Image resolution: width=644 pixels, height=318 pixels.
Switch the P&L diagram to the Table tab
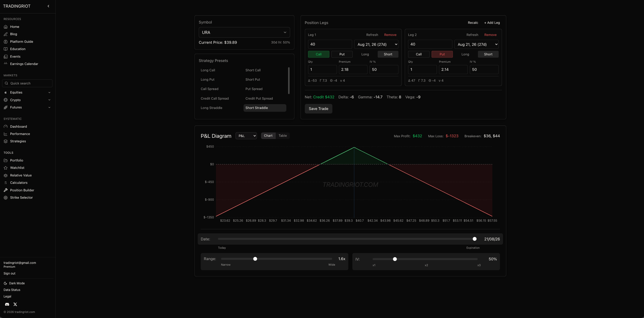point(282,136)
